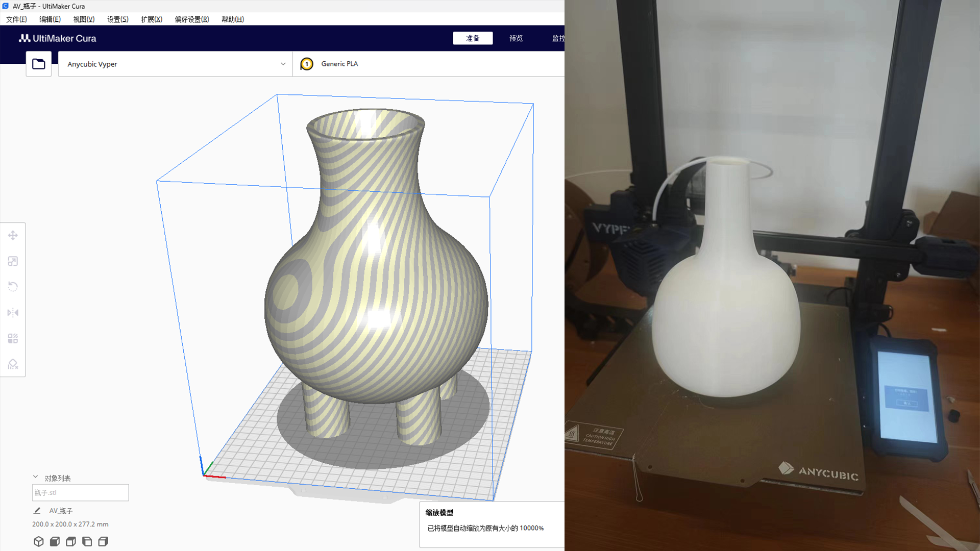
Task: Open the 设置(S) menu
Action: pos(118,19)
